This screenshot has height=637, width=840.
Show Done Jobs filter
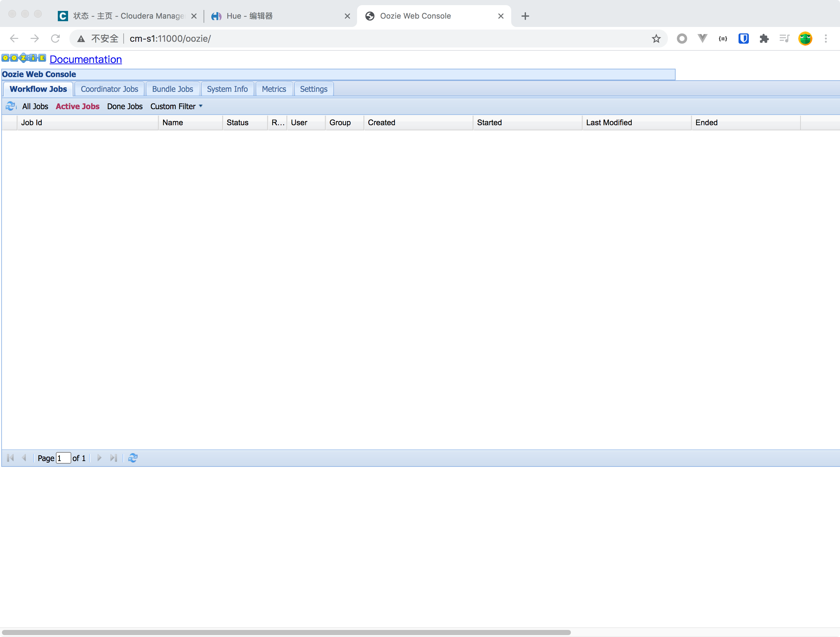(125, 106)
